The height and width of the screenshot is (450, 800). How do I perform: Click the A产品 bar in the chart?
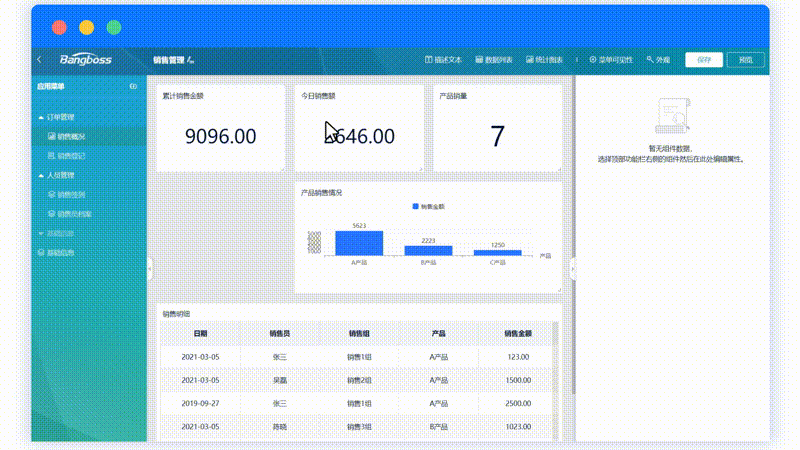(x=359, y=243)
